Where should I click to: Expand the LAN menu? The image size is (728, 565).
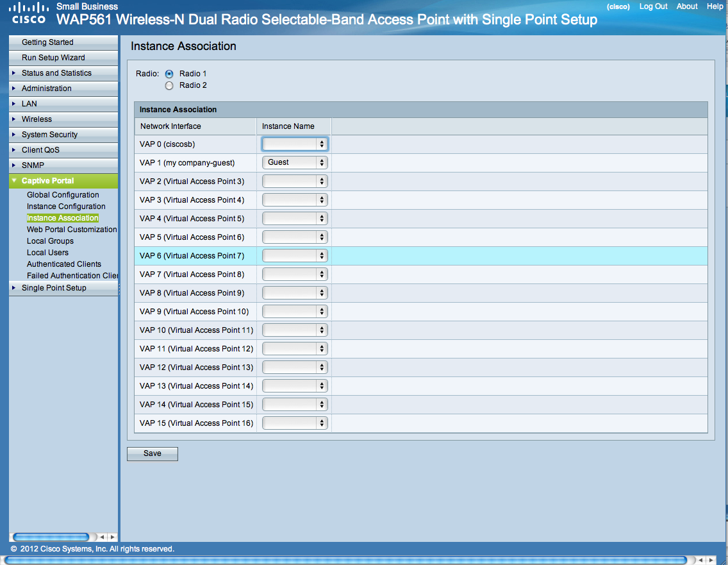click(x=63, y=104)
